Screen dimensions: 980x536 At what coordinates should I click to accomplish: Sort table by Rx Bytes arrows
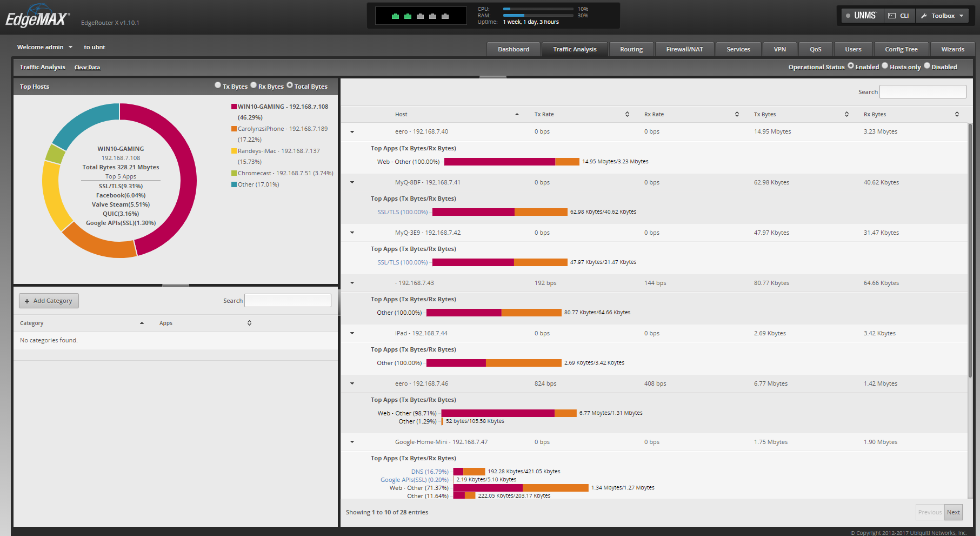[957, 115]
